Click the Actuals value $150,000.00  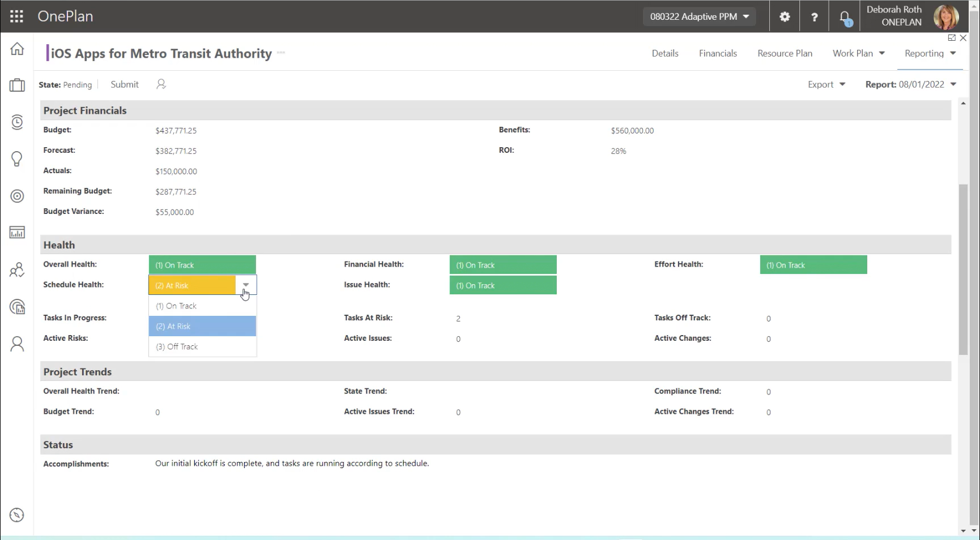pyautogui.click(x=176, y=172)
